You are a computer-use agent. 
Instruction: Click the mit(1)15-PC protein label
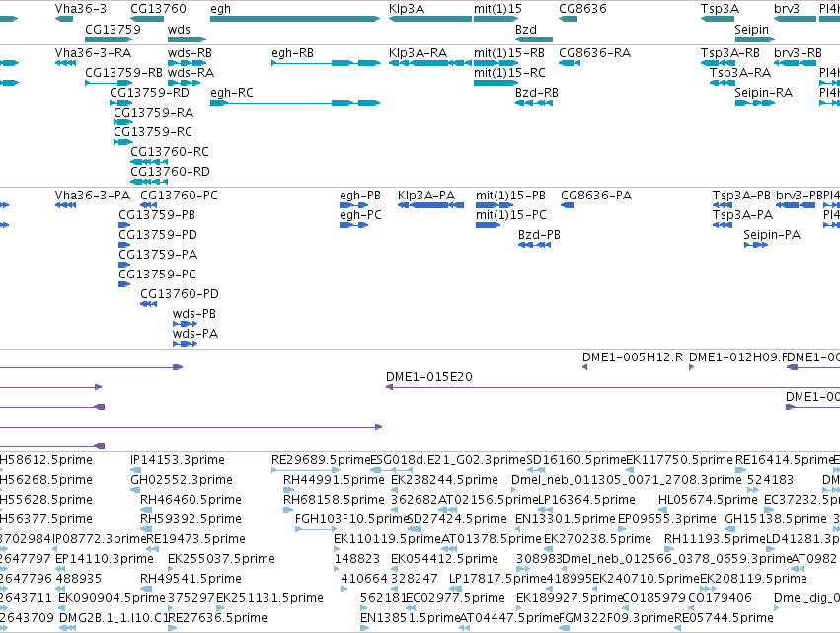(x=510, y=215)
